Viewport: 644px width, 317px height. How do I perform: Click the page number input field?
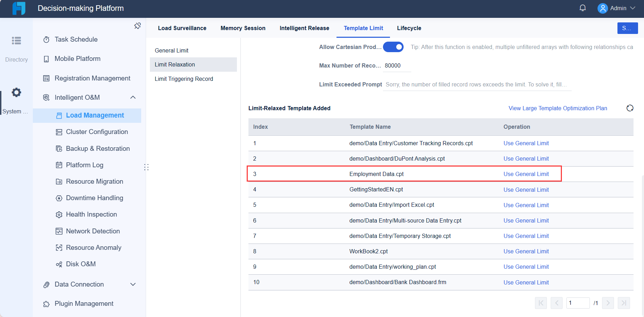(578, 303)
